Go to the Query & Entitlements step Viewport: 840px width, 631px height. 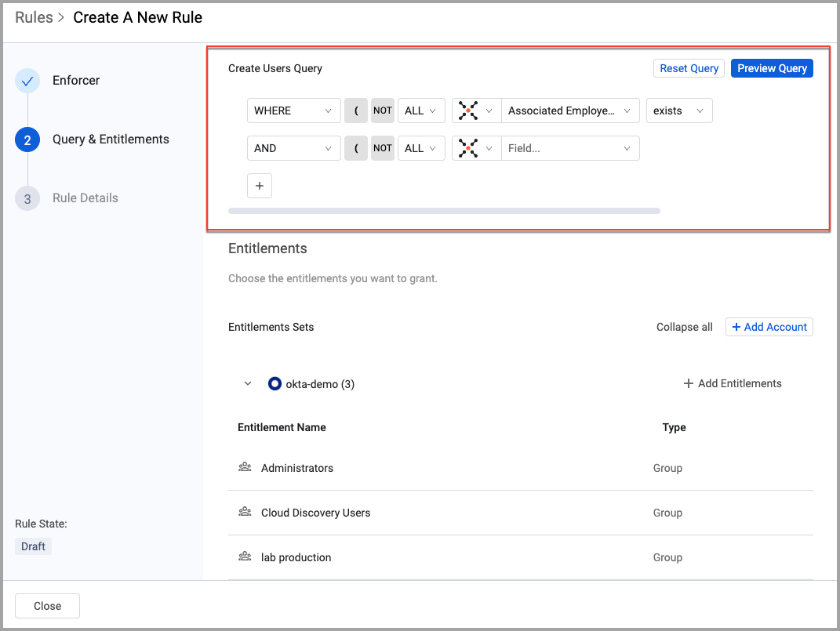click(x=111, y=140)
